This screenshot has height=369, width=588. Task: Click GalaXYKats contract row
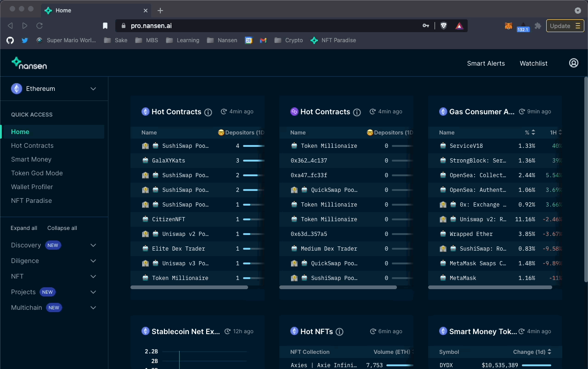coord(198,161)
